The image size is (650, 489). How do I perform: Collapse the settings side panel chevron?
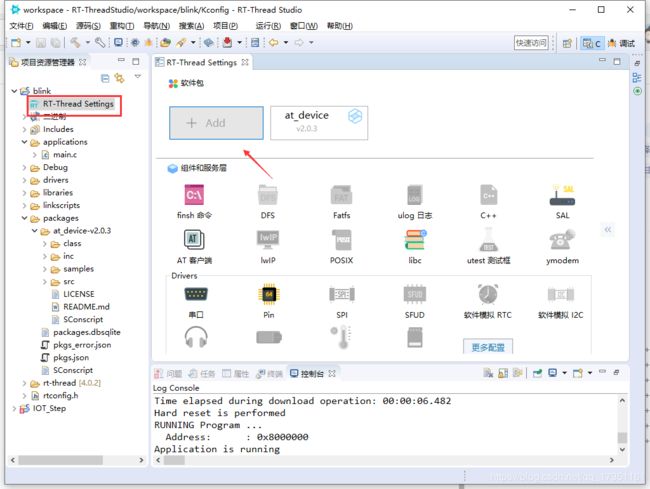pyautogui.click(x=608, y=230)
